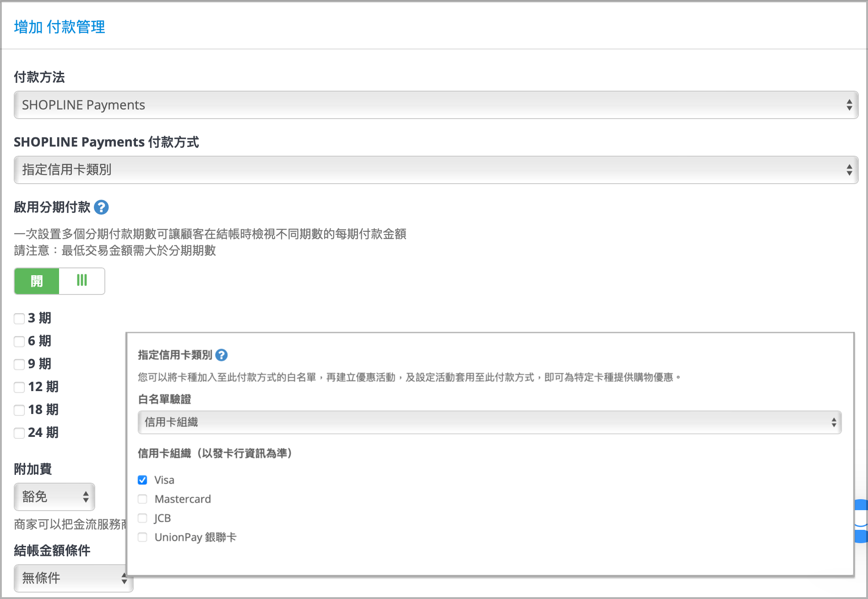Check the 24 期 installment option
868x599 pixels.
point(19,433)
